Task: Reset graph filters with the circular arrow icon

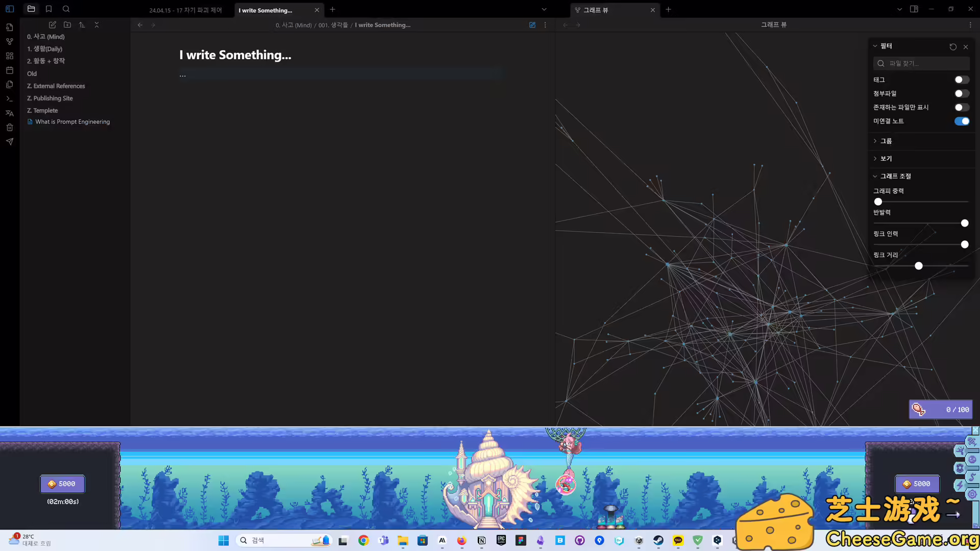Action: [x=952, y=46]
